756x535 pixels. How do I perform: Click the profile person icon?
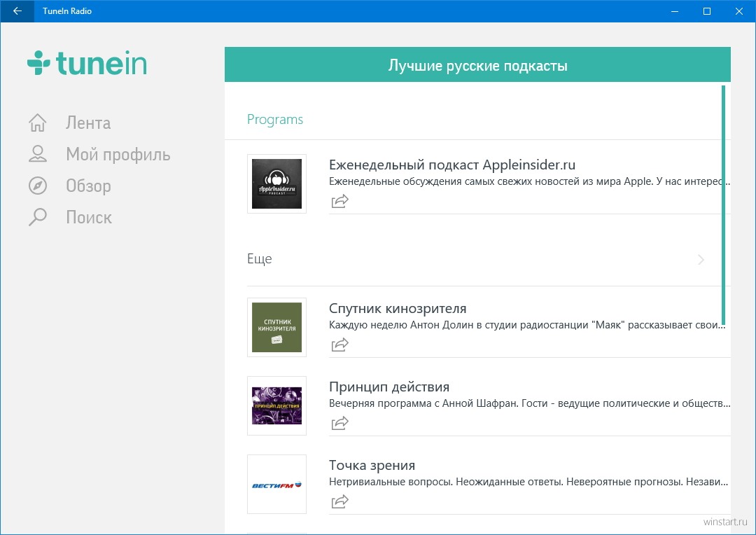38,154
